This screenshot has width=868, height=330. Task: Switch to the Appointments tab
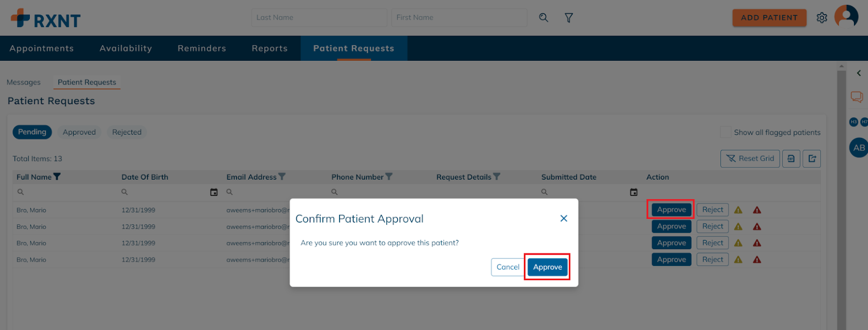coord(42,48)
